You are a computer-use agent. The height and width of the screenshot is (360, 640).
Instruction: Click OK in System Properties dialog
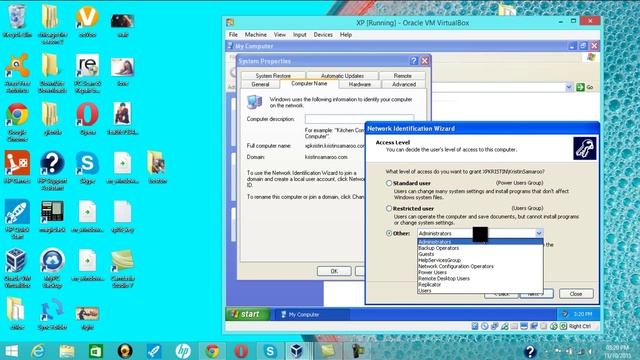[334, 271]
